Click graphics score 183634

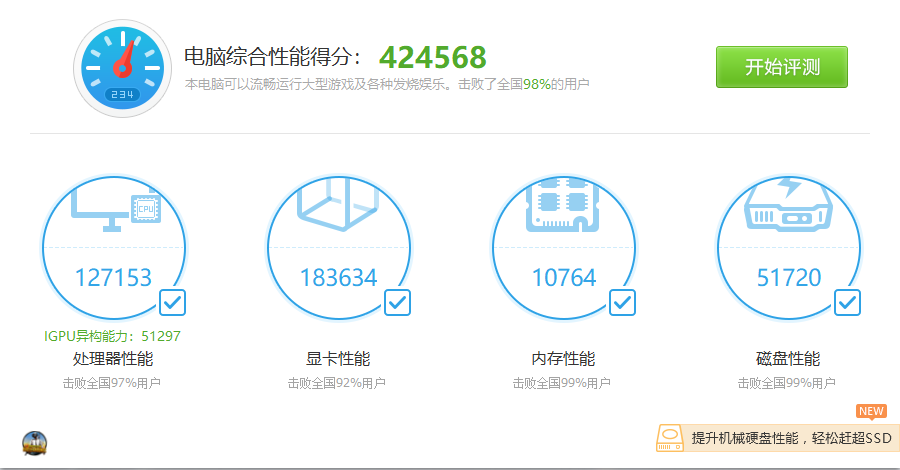pos(339,278)
